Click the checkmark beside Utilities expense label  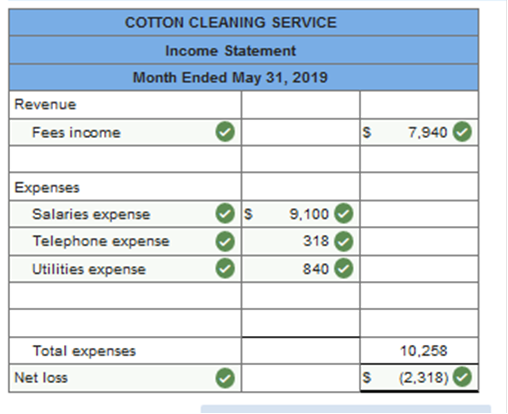tap(225, 269)
